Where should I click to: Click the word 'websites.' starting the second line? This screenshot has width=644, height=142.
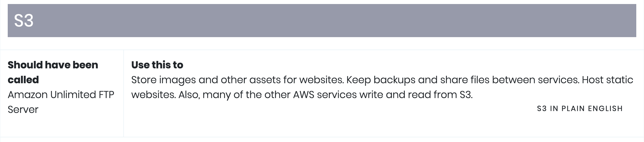[x=154, y=95]
